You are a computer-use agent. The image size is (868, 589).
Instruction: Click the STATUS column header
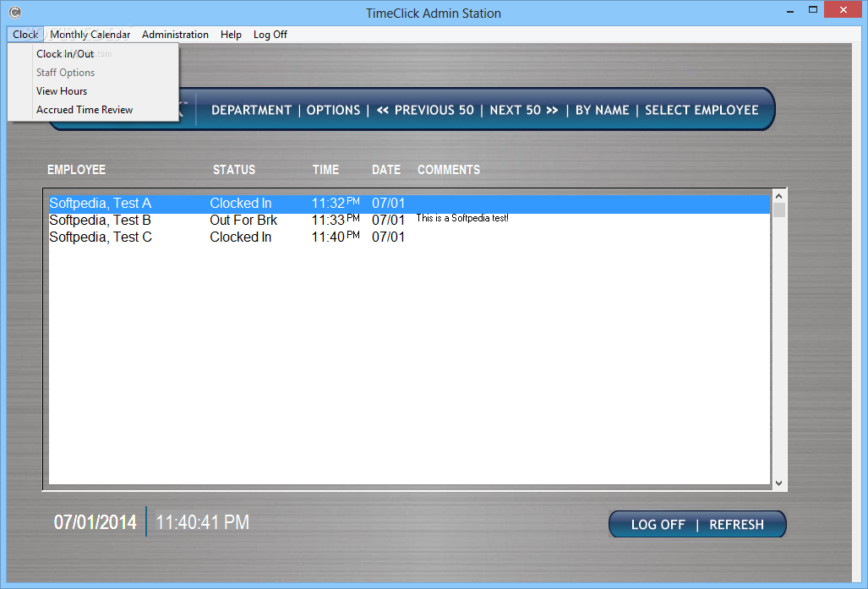234,170
